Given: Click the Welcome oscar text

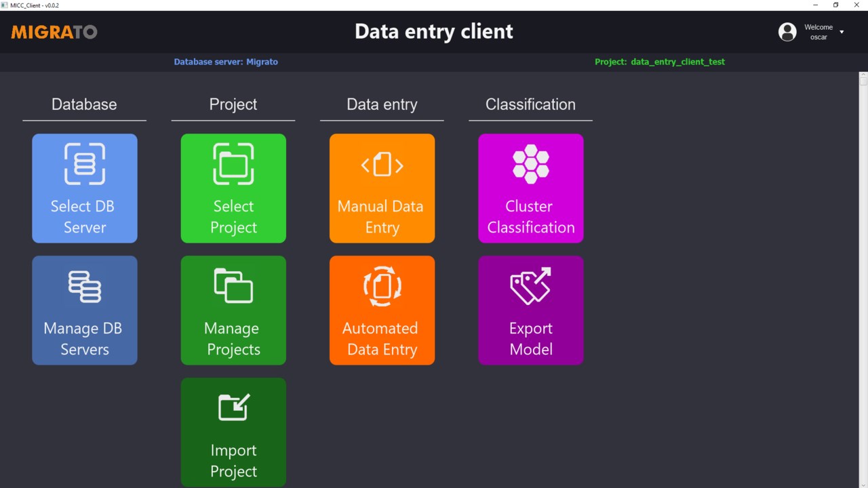Looking at the screenshot, I should click(x=818, y=32).
